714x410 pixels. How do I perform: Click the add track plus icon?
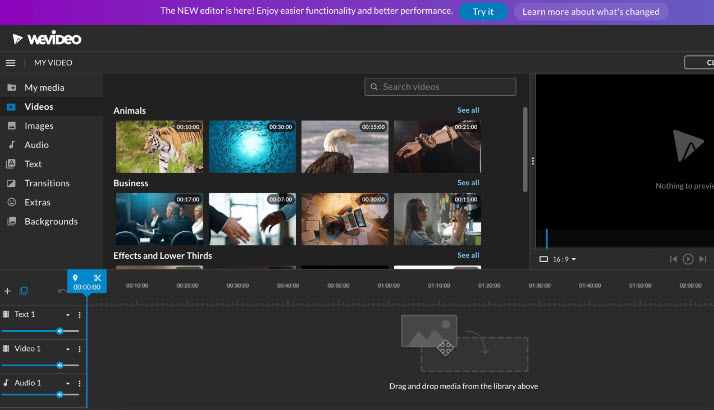tap(8, 291)
